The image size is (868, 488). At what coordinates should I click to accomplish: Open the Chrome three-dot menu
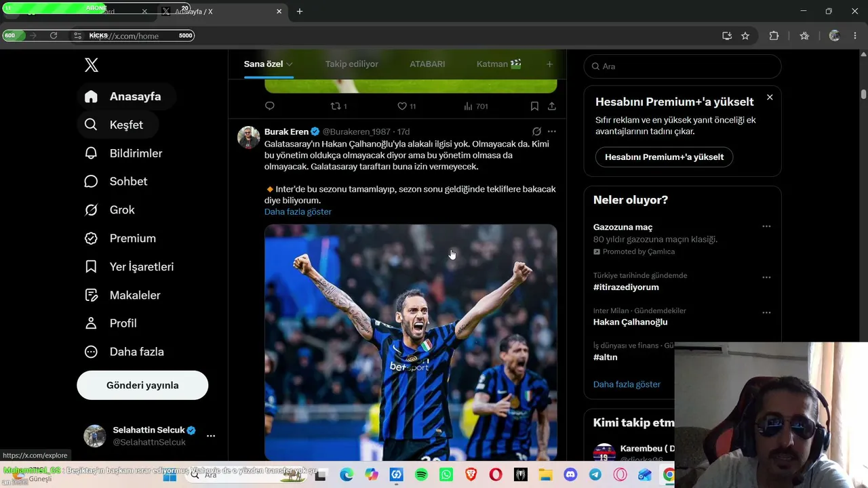point(854,36)
